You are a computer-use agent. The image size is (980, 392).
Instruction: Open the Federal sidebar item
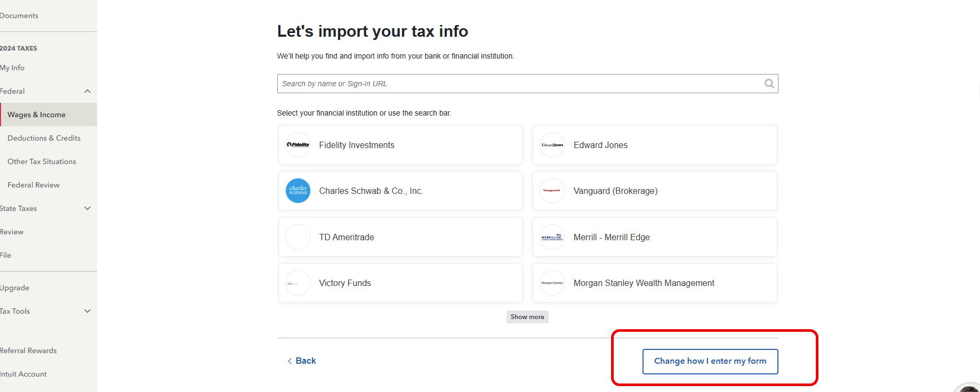click(x=12, y=91)
